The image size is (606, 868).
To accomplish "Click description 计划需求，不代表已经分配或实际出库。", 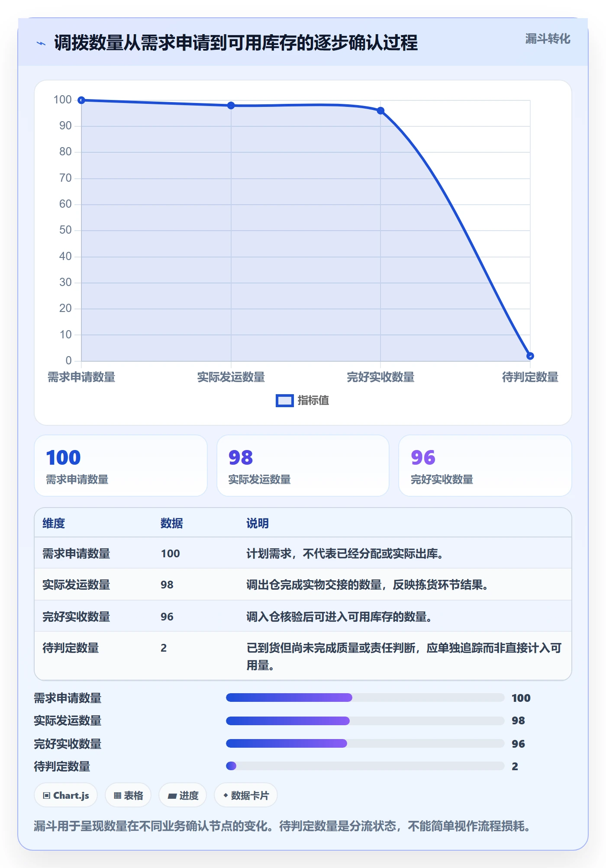I will [345, 553].
